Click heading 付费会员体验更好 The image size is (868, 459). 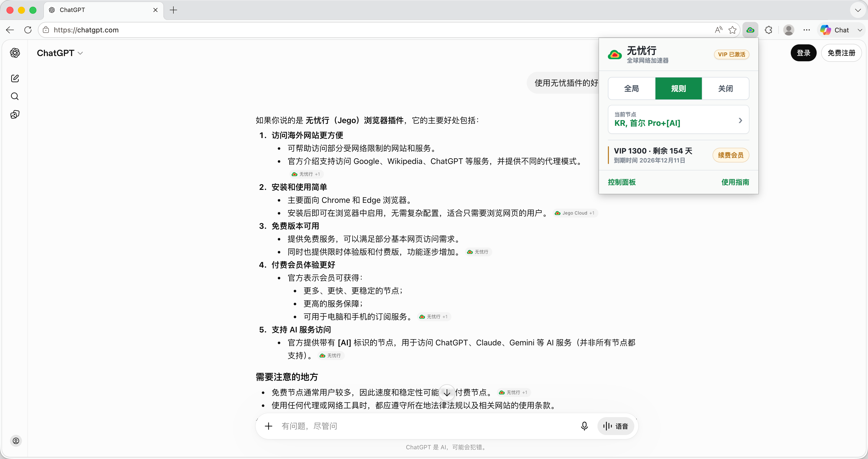(303, 265)
